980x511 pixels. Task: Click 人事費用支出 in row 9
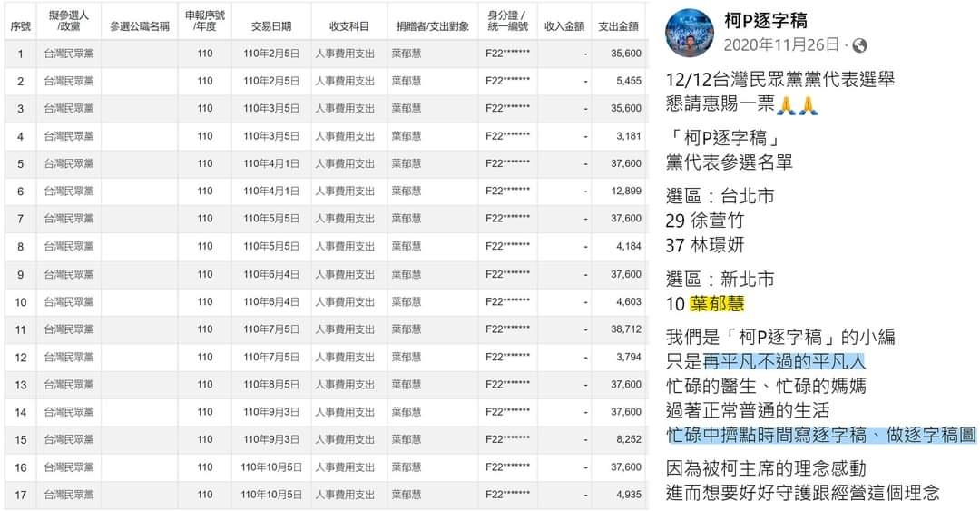tap(345, 274)
